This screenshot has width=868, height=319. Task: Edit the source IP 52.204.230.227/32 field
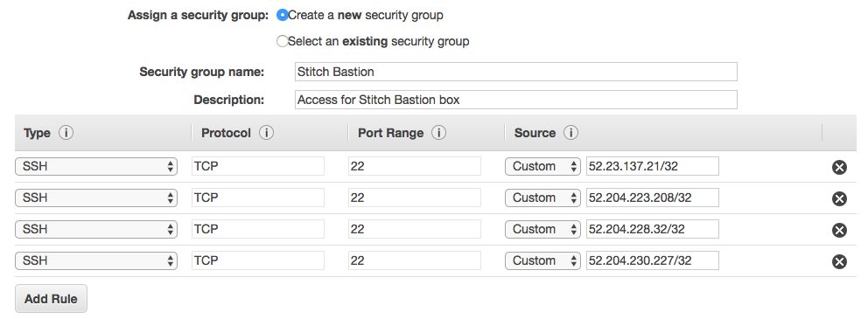point(653,261)
